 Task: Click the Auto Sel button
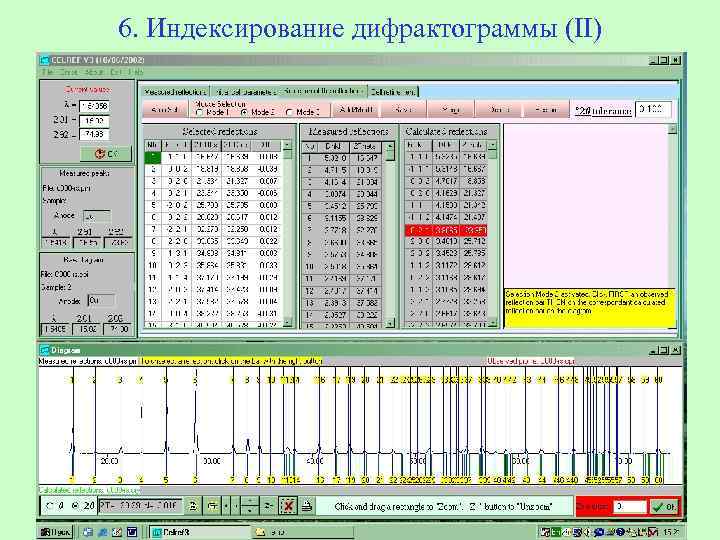click(x=165, y=110)
